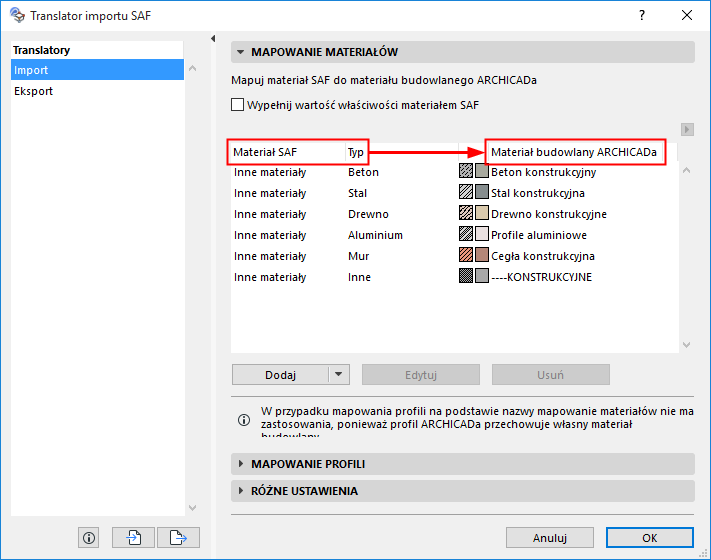Image resolution: width=711 pixels, height=560 pixels.
Task: Click hatch pattern icon for ----KONSTRUKCYJNE
Action: (466, 276)
